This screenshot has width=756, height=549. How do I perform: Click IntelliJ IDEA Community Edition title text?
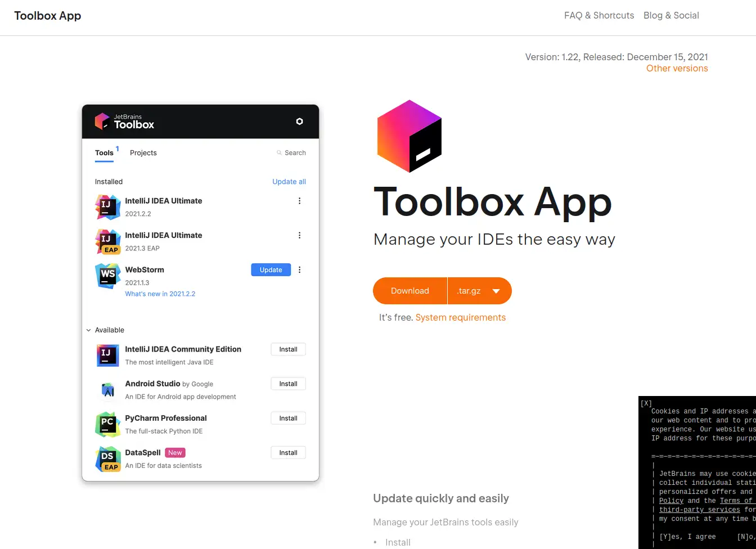tap(183, 349)
